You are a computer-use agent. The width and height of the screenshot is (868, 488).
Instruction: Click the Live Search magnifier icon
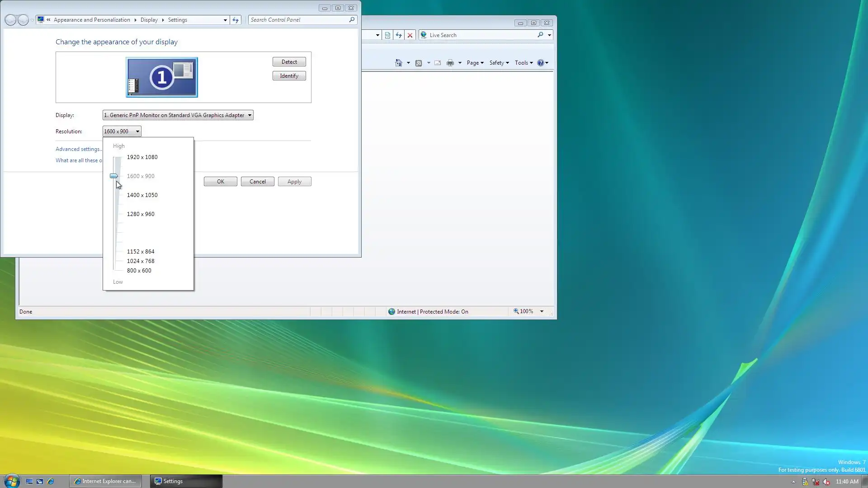540,35
